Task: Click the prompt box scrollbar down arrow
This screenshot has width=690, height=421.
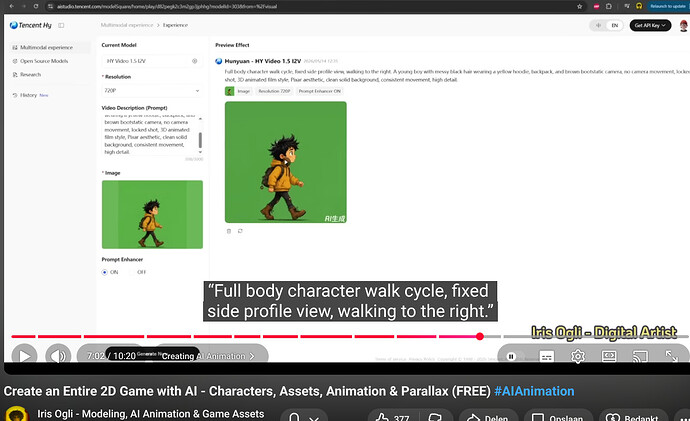Action: pos(200,152)
